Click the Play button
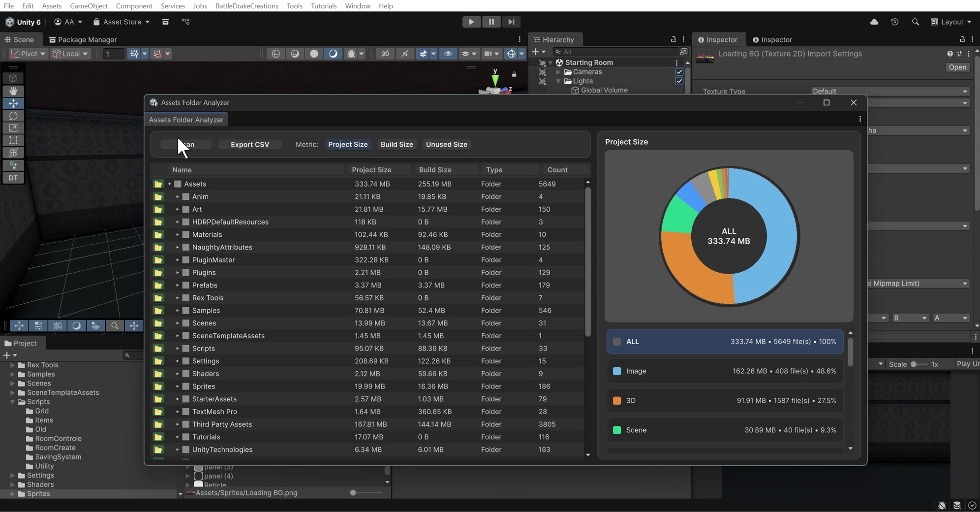 pyautogui.click(x=471, y=22)
